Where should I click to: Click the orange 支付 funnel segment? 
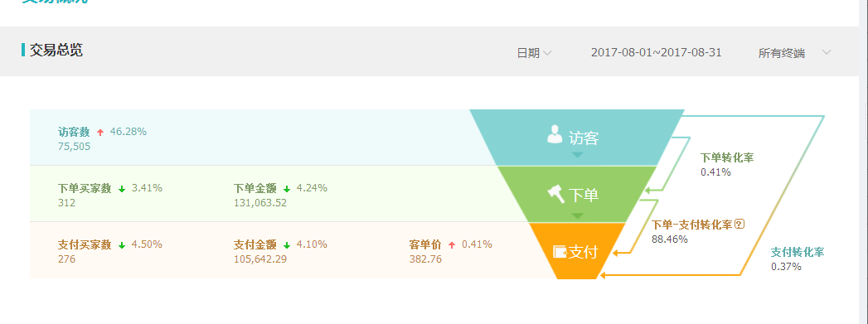coord(577,250)
